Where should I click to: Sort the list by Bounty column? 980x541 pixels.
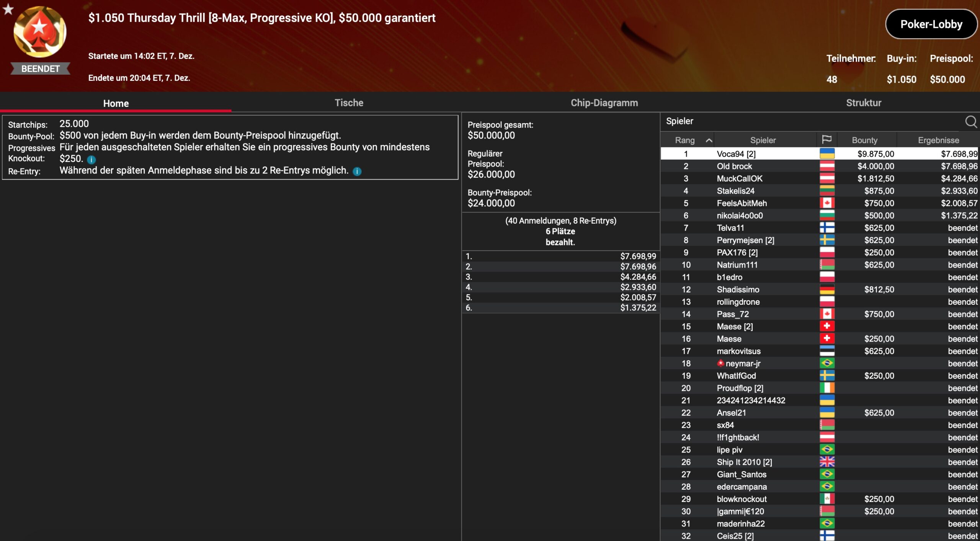pos(864,140)
